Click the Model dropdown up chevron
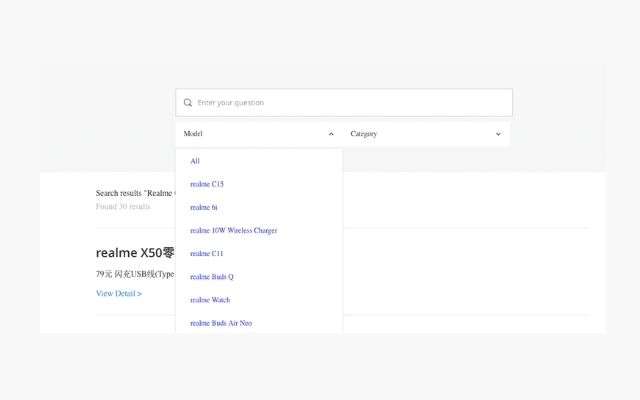The height and width of the screenshot is (400, 640). [x=331, y=134]
